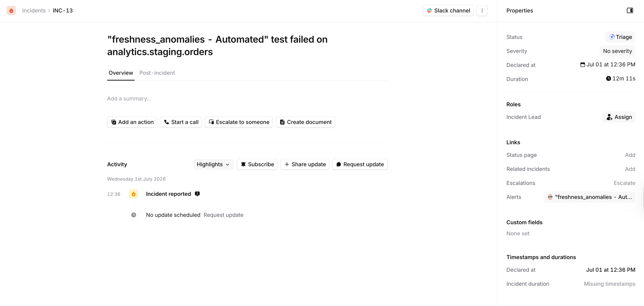
Task: Click Request update link under activity
Action: [x=223, y=215]
